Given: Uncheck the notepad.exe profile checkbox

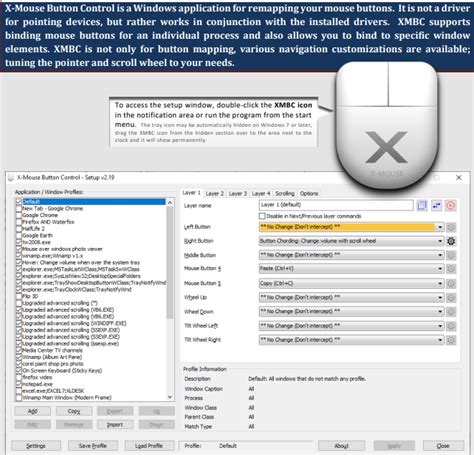Looking at the screenshot, I should point(19,384).
